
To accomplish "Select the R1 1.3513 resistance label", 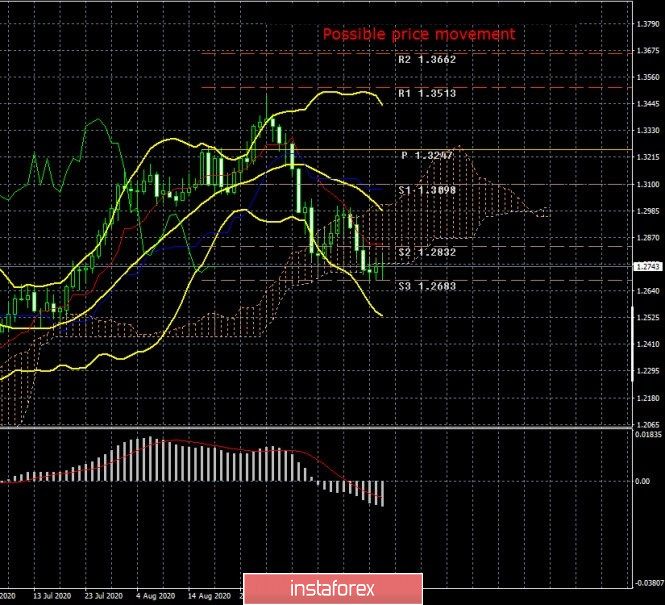I will pyautogui.click(x=427, y=93).
